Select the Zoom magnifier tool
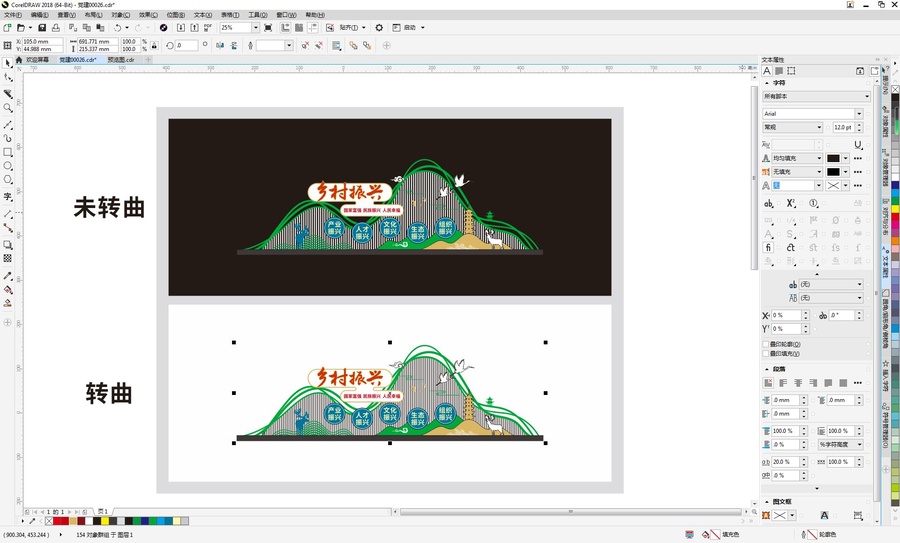Viewport: 900px width, 543px height. coord(7,108)
